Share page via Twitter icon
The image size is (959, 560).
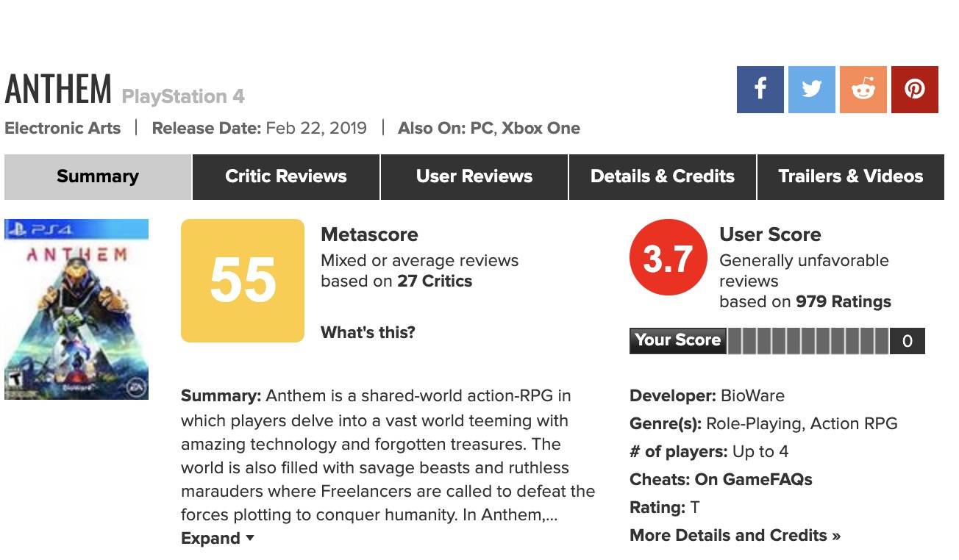pos(811,90)
